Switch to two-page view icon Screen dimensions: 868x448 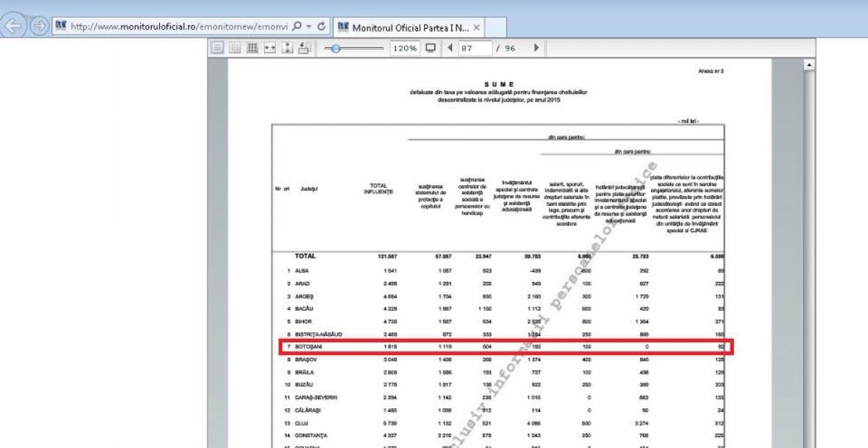234,48
